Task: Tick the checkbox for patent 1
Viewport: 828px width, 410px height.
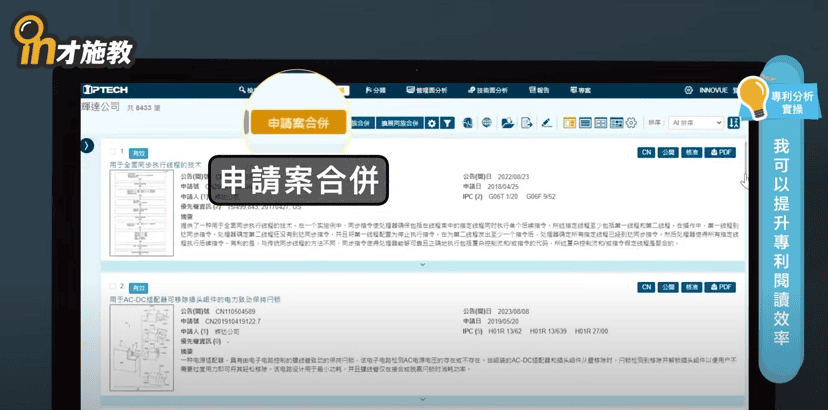Action: pyautogui.click(x=112, y=152)
